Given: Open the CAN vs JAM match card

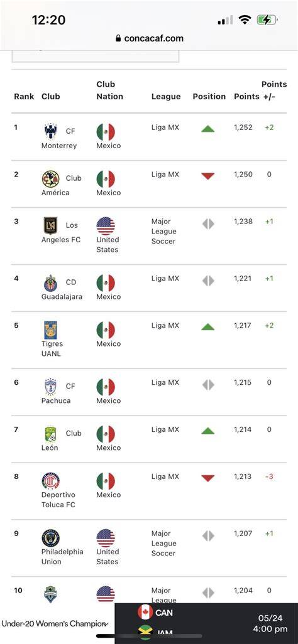Looking at the screenshot, I should tap(206, 623).
